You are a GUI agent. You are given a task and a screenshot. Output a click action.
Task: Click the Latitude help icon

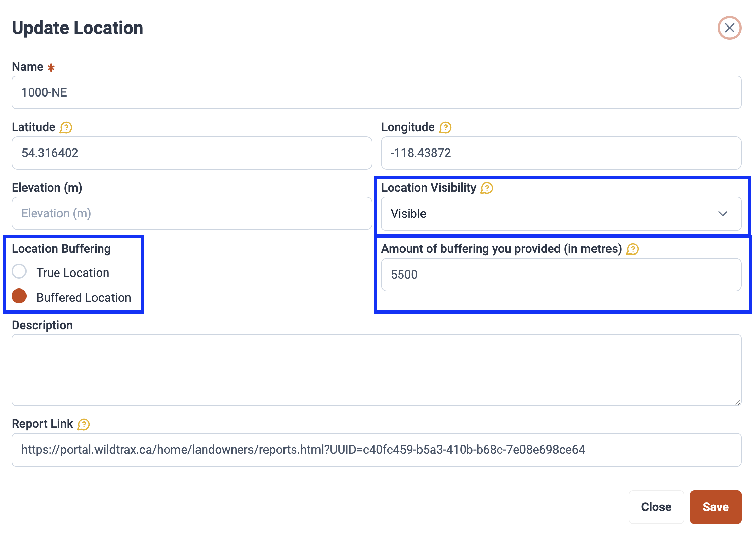(x=66, y=128)
